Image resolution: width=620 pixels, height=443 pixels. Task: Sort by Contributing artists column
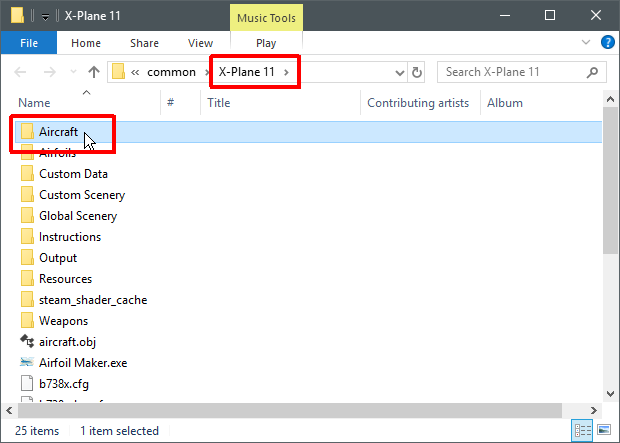point(418,103)
